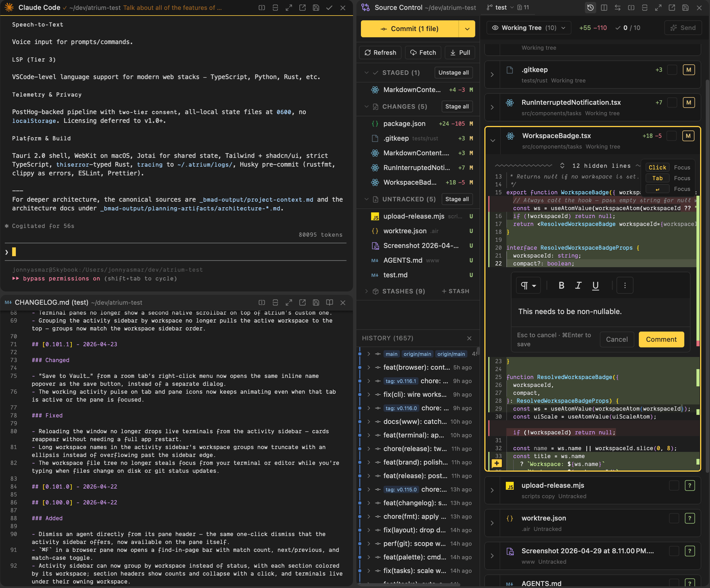Apply underline formatting in comment editor

coord(595,285)
